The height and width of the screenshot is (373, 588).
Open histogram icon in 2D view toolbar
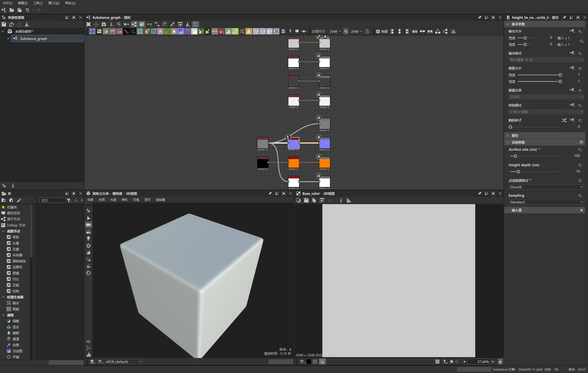[x=349, y=200]
